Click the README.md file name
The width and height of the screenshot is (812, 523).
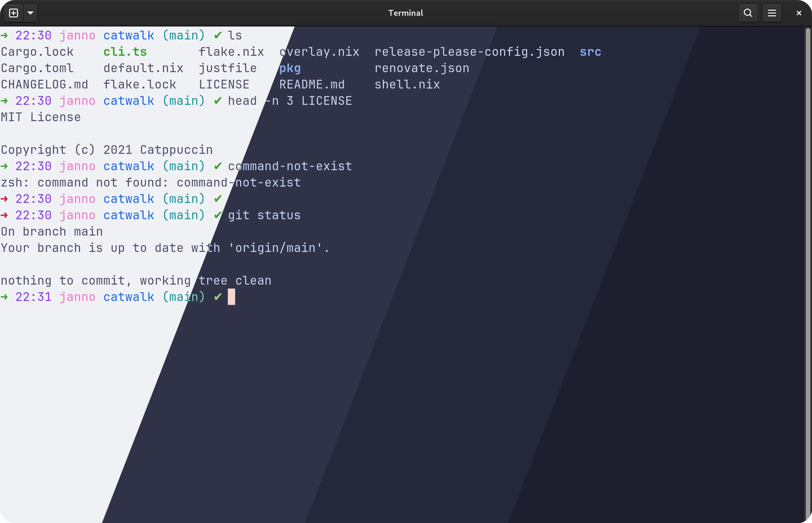coord(312,85)
